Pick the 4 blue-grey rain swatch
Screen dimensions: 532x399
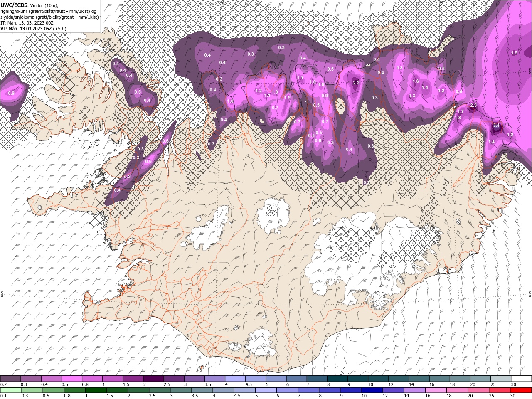224,390
